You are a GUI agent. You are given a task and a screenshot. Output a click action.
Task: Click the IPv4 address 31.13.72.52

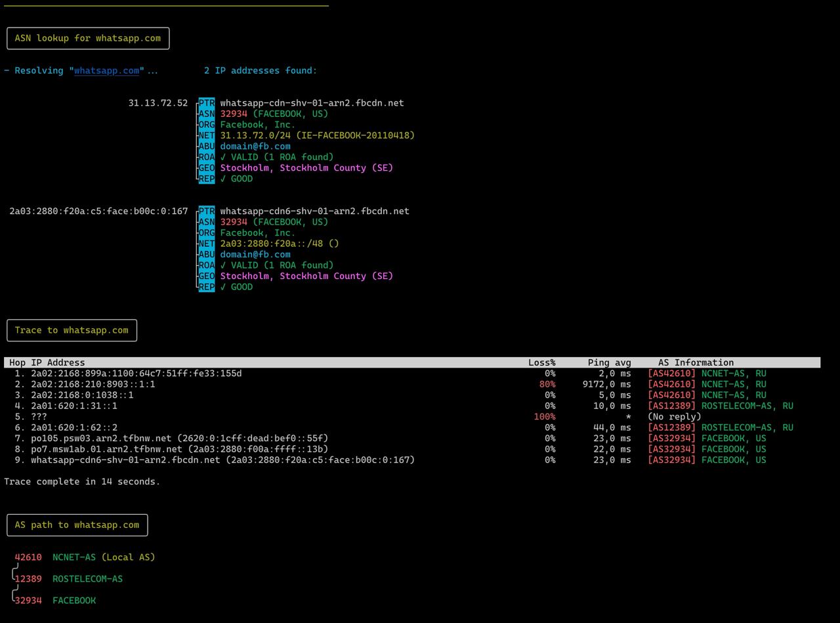[158, 103]
